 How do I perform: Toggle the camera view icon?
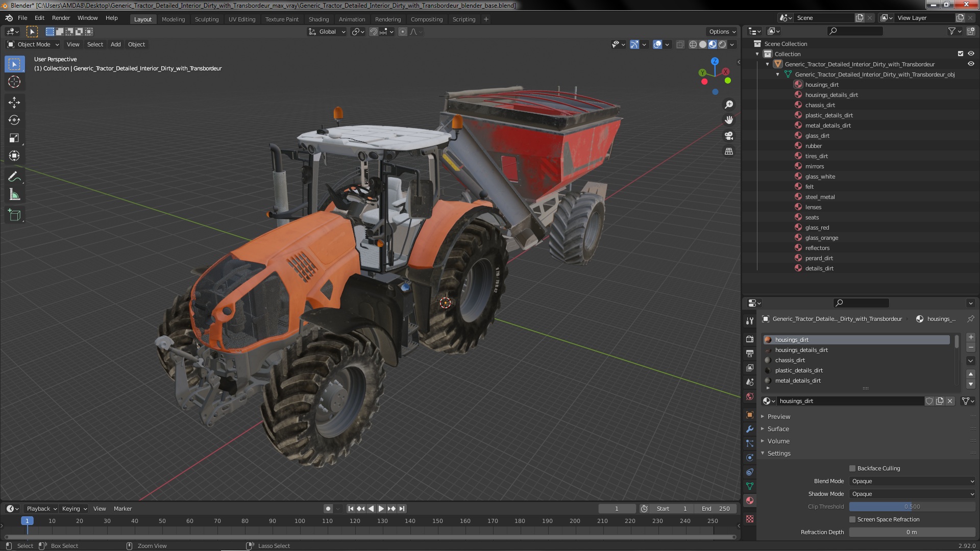point(729,136)
